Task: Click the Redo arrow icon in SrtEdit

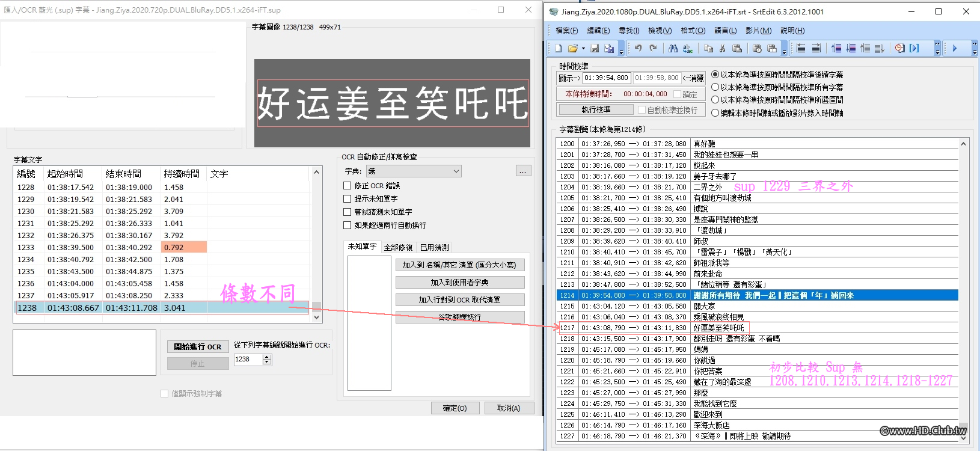Action: click(653, 48)
